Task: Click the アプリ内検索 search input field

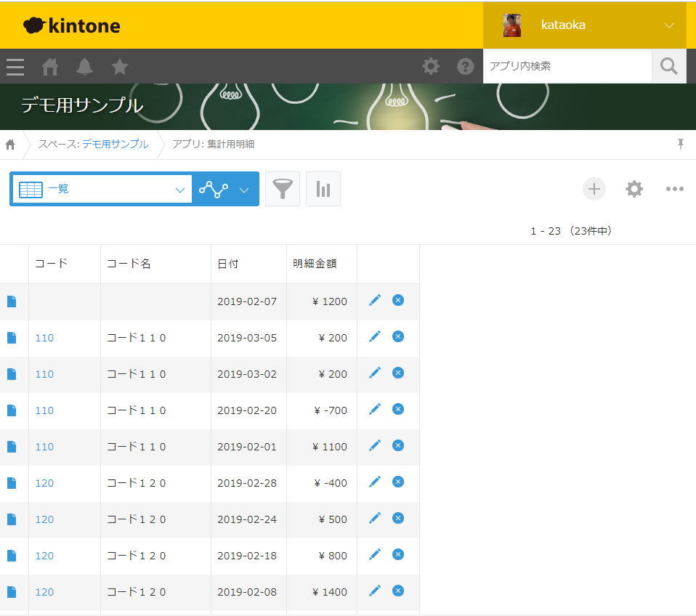Action: pyautogui.click(x=567, y=65)
